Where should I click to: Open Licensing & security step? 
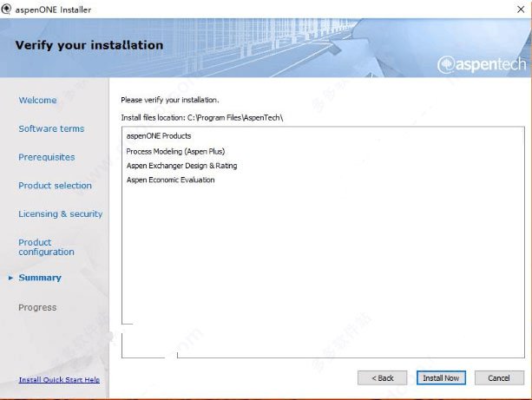coord(61,214)
